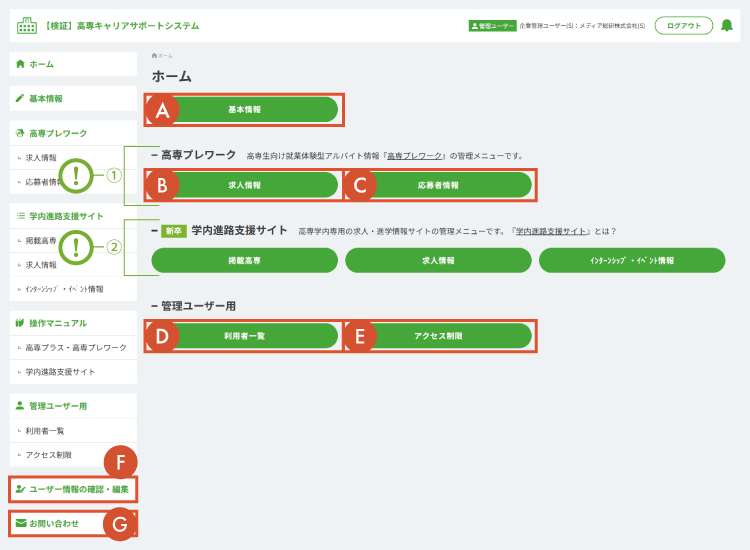Viewport: 750px width, 550px height.
Task: Open the green 基本情報 button
Action: (245, 110)
